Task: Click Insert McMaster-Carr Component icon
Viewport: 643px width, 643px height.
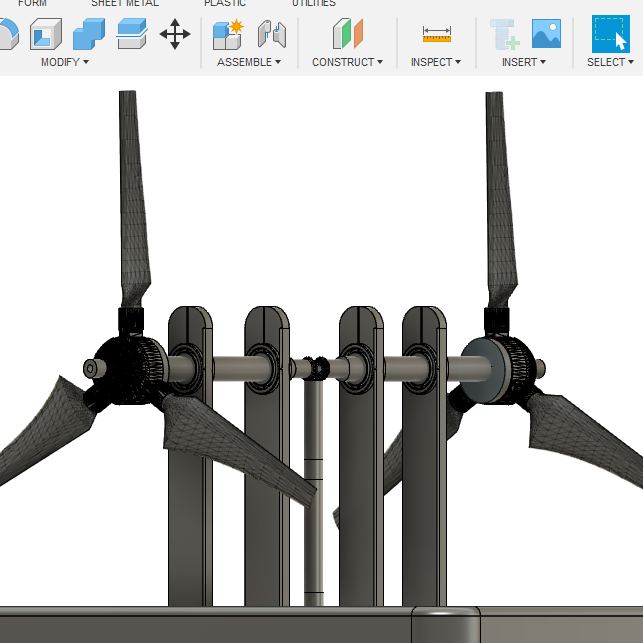Action: point(505,34)
